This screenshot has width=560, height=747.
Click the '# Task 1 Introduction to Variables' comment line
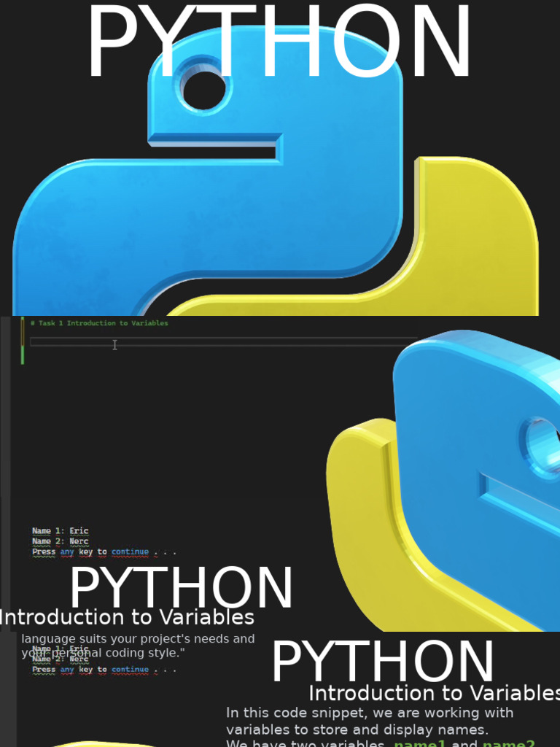tap(99, 323)
